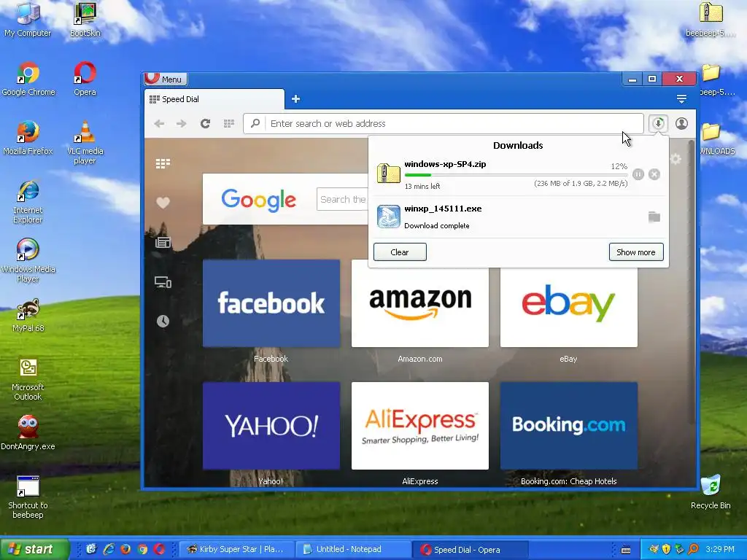Viewport: 747px width, 560px height.
Task: Toggle the Downloads toolbar button
Action: pyautogui.click(x=659, y=124)
